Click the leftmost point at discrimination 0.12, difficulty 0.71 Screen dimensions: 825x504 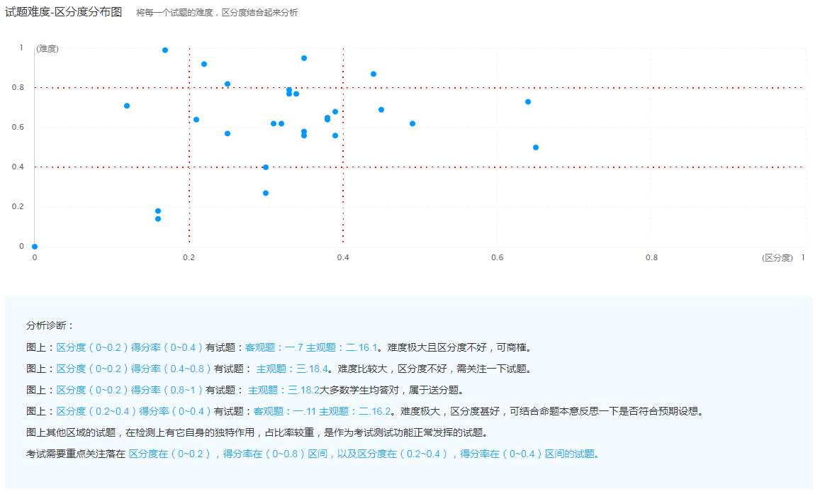click(x=127, y=106)
